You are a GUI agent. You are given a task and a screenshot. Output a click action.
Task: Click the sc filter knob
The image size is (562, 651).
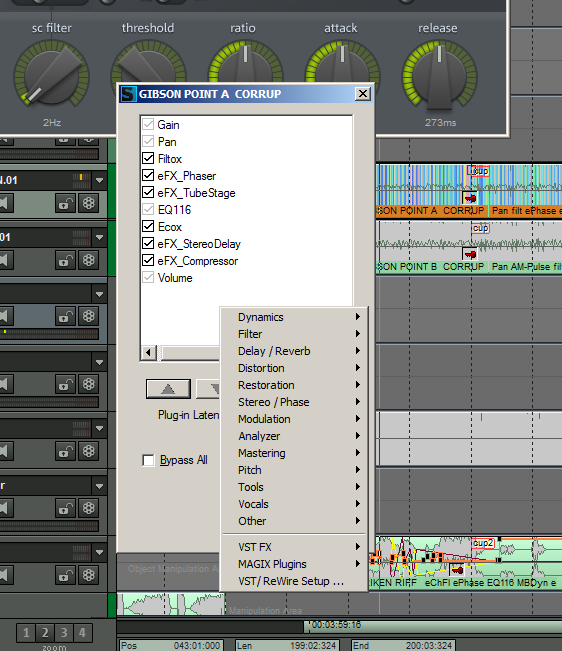coord(51,76)
